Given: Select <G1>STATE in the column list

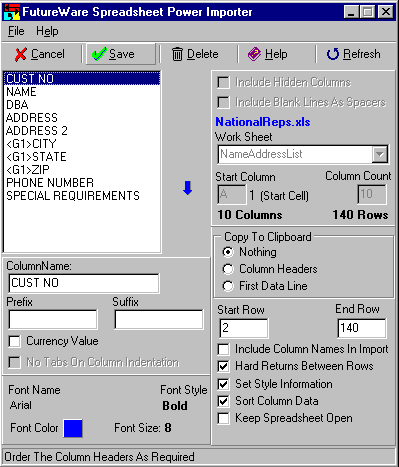Looking at the screenshot, I should point(82,157).
